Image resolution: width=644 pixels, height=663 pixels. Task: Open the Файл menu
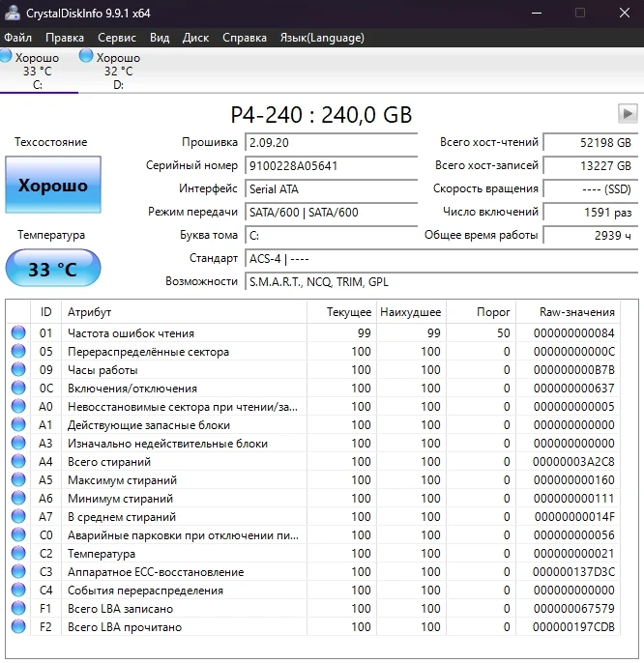coord(17,38)
